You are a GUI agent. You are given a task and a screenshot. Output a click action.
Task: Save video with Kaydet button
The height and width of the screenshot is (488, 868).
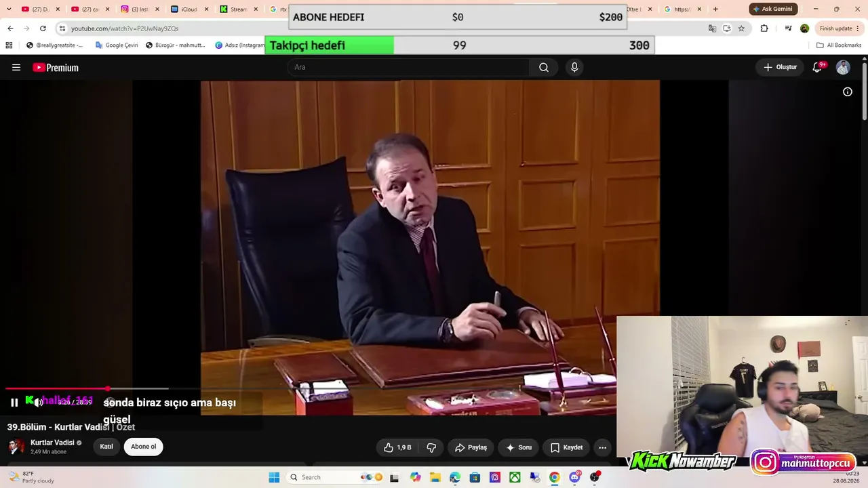pyautogui.click(x=566, y=447)
